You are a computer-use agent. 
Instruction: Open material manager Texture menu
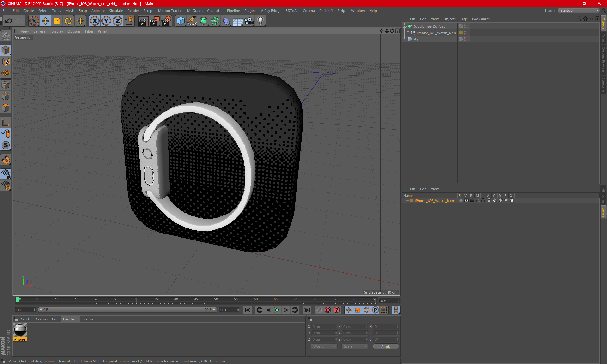(88, 319)
